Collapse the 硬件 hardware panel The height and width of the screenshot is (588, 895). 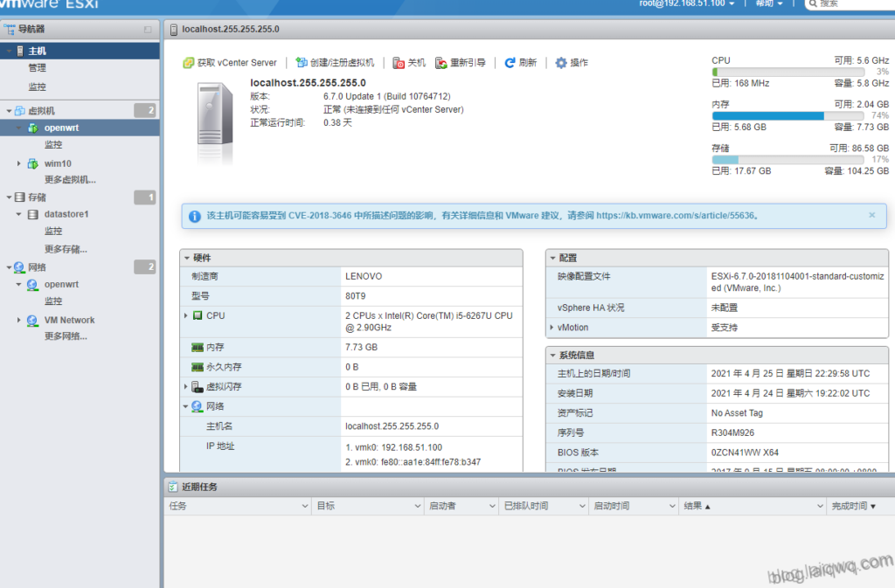[185, 258]
